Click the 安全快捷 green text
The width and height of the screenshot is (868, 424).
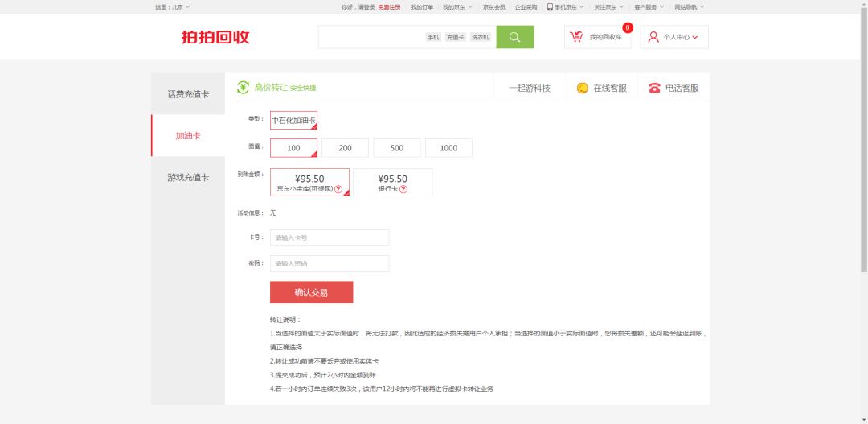point(303,89)
